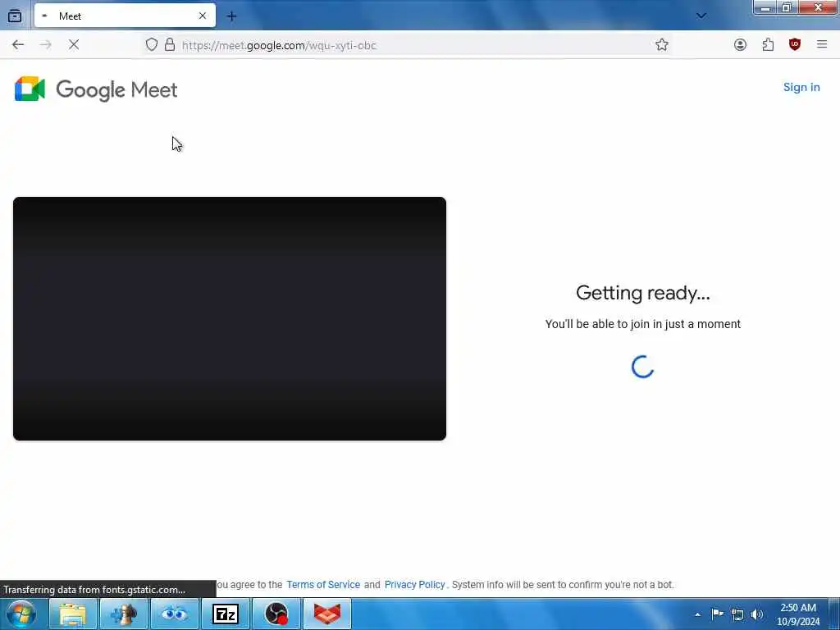This screenshot has width=840, height=630.
Task: Stop loading the page with the X button
Action: 74,45
